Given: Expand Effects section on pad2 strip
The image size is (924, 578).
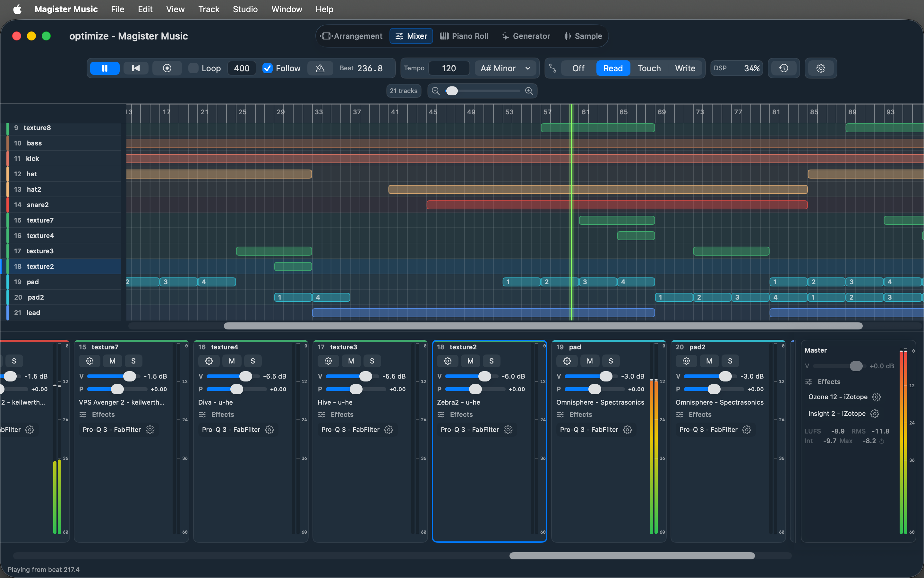Looking at the screenshot, I should [x=694, y=414].
